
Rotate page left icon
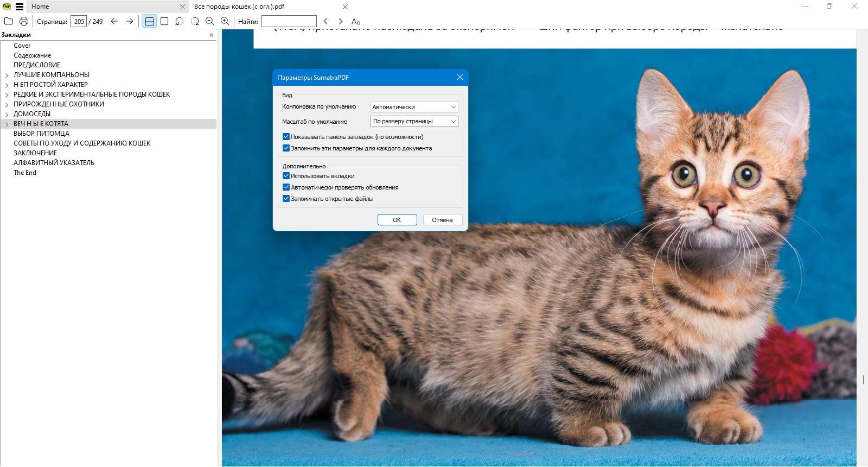(x=180, y=21)
